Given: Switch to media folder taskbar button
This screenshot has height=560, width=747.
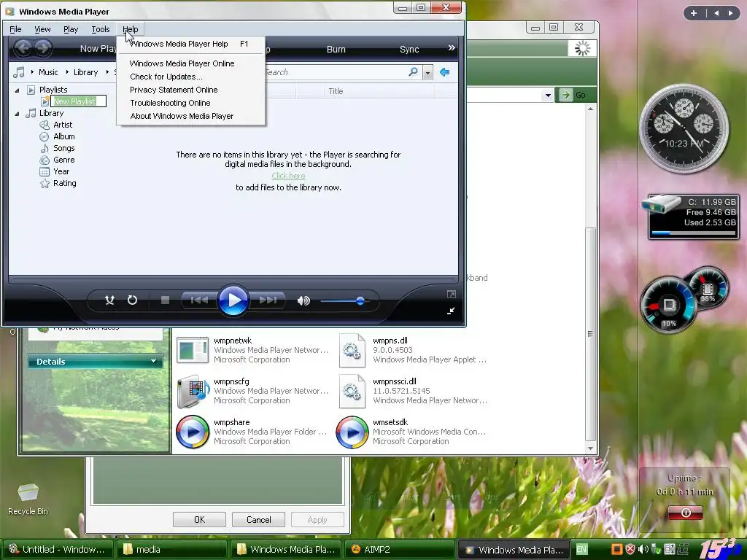Looking at the screenshot, I should [x=172, y=549].
